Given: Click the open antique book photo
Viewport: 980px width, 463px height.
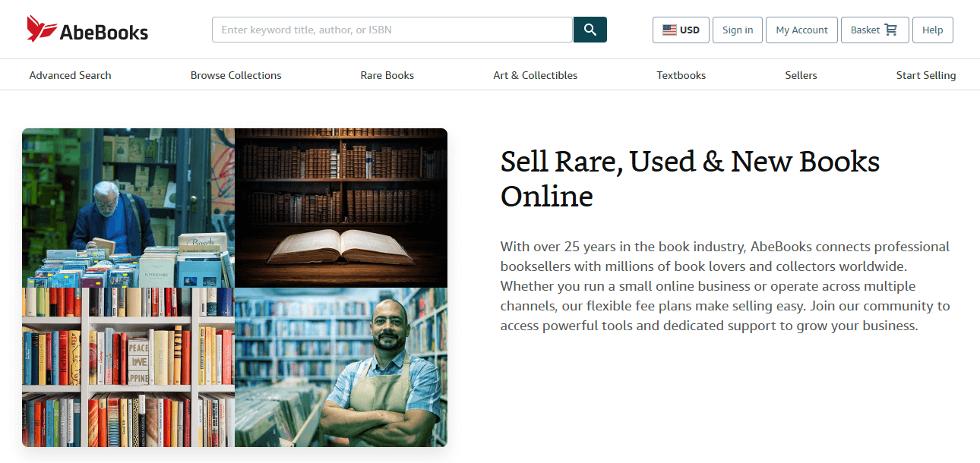Looking at the screenshot, I should (340, 207).
